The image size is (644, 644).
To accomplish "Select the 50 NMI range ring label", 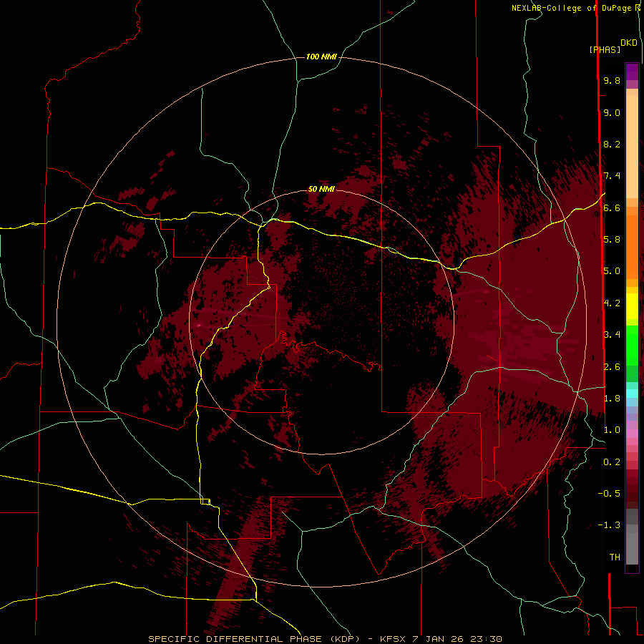I will [321, 189].
